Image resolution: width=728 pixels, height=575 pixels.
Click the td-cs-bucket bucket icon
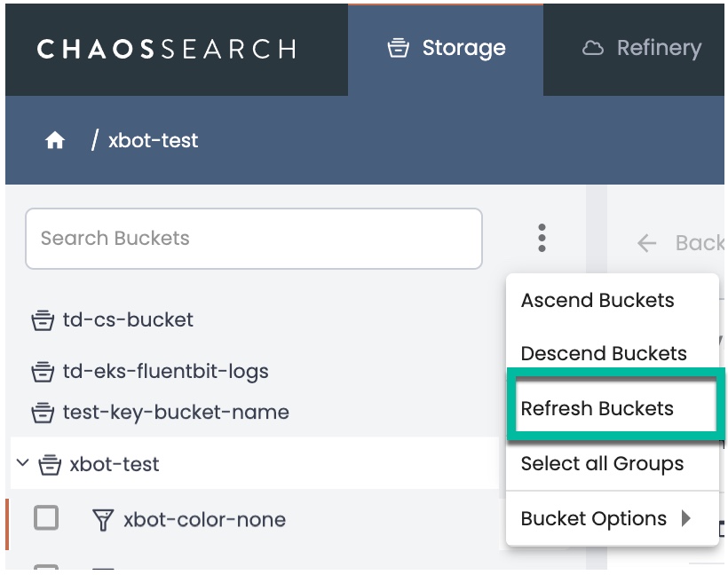pyautogui.click(x=43, y=320)
